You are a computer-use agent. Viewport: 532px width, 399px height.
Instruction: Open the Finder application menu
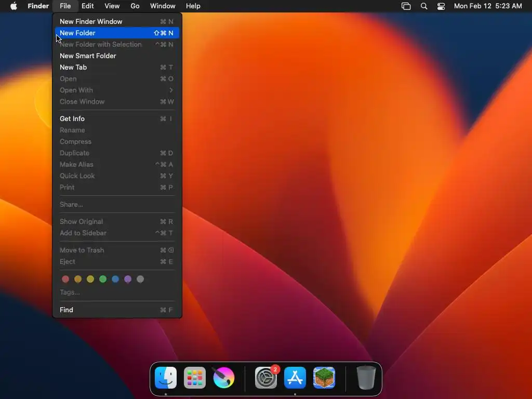(x=38, y=6)
